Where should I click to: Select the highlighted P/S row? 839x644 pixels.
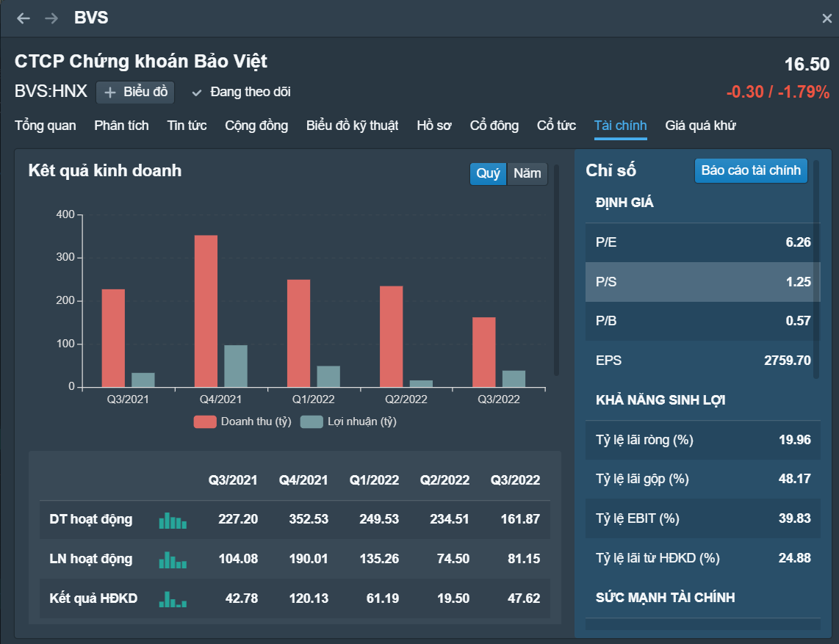(702, 282)
